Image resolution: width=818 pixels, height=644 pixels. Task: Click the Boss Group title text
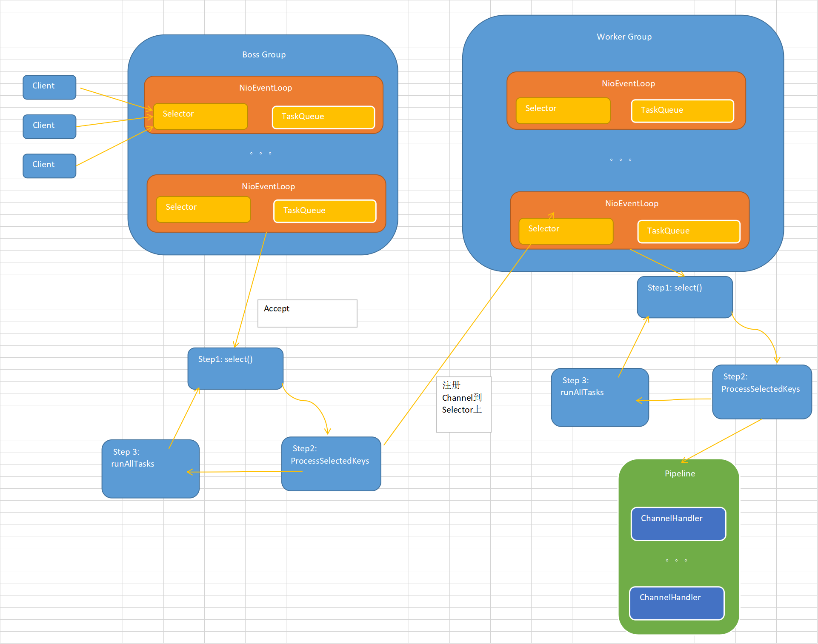point(264,54)
